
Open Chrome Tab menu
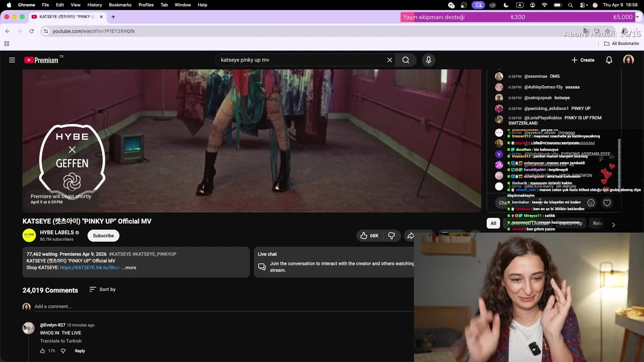pos(164,5)
